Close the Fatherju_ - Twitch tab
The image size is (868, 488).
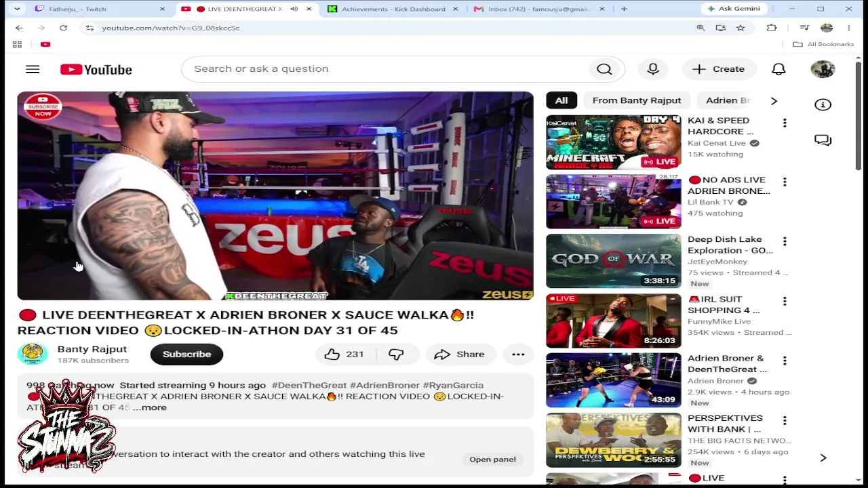(162, 9)
